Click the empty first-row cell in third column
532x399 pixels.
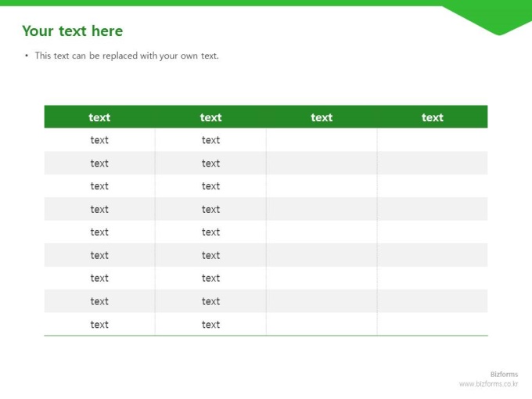click(322, 140)
